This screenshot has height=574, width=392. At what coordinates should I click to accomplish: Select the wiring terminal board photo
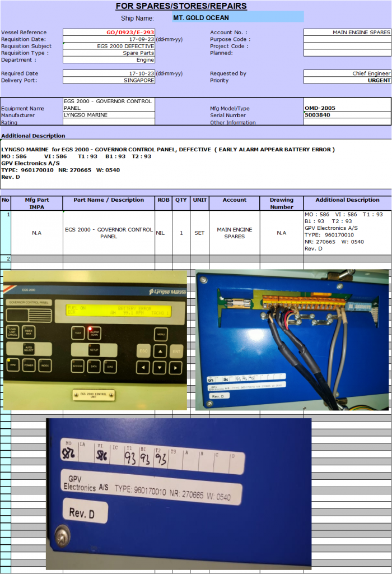point(292,340)
